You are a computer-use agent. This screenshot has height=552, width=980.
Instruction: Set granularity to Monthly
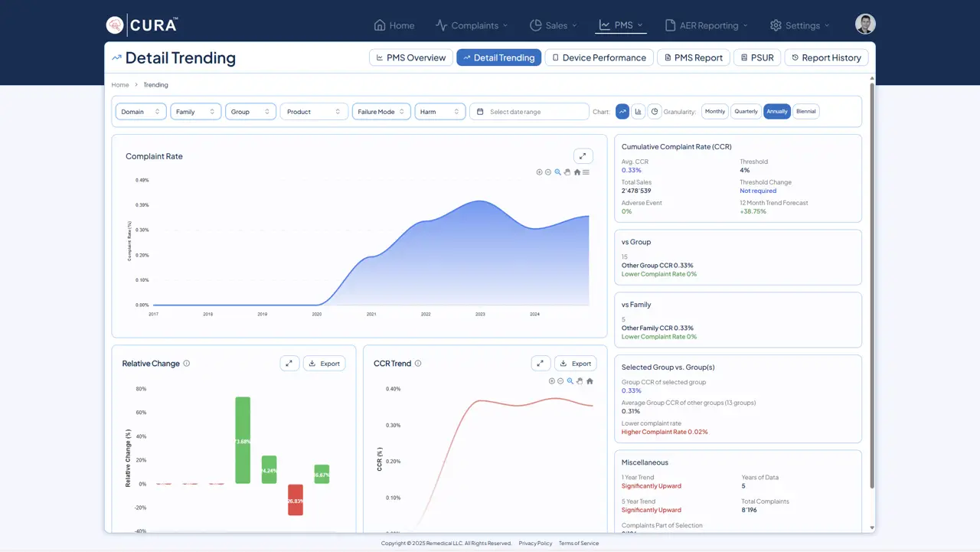715,112
